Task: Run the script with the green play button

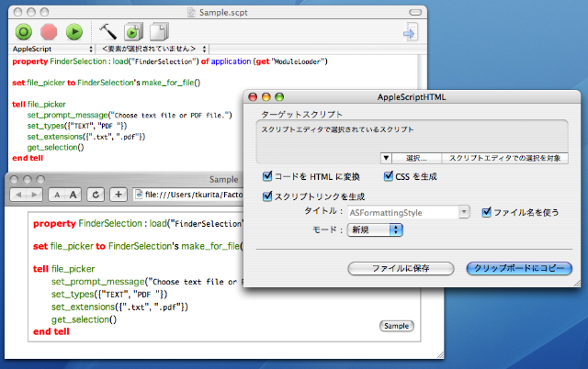Action: [x=73, y=31]
